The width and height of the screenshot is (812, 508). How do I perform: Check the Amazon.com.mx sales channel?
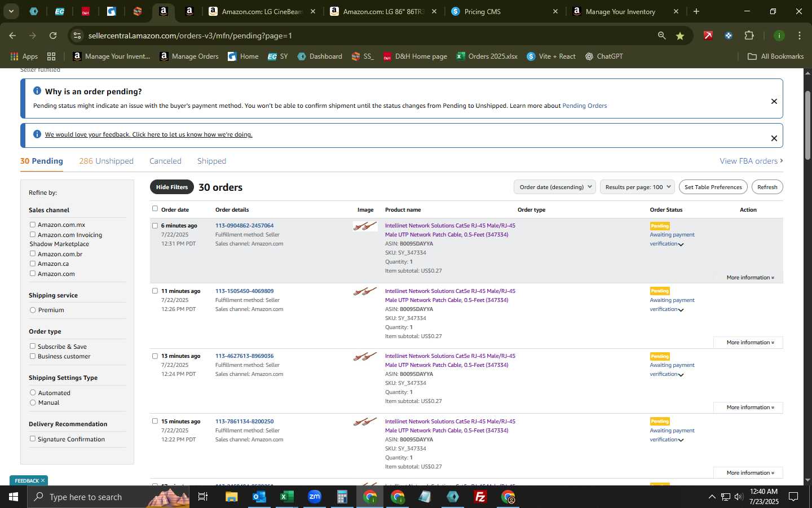click(x=33, y=225)
